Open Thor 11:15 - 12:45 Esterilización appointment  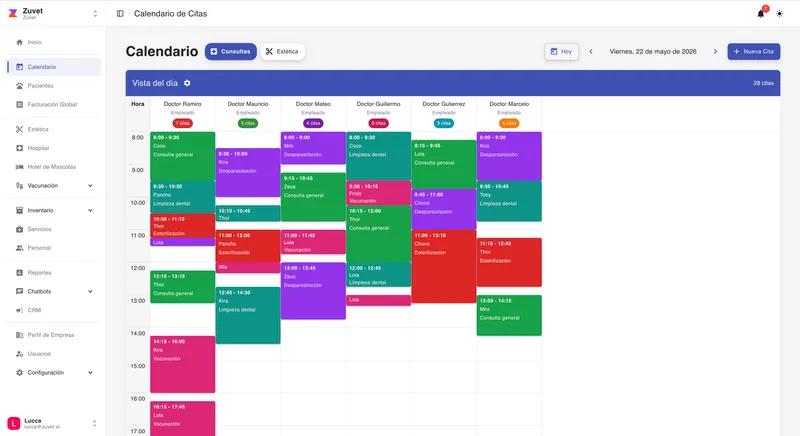click(509, 262)
